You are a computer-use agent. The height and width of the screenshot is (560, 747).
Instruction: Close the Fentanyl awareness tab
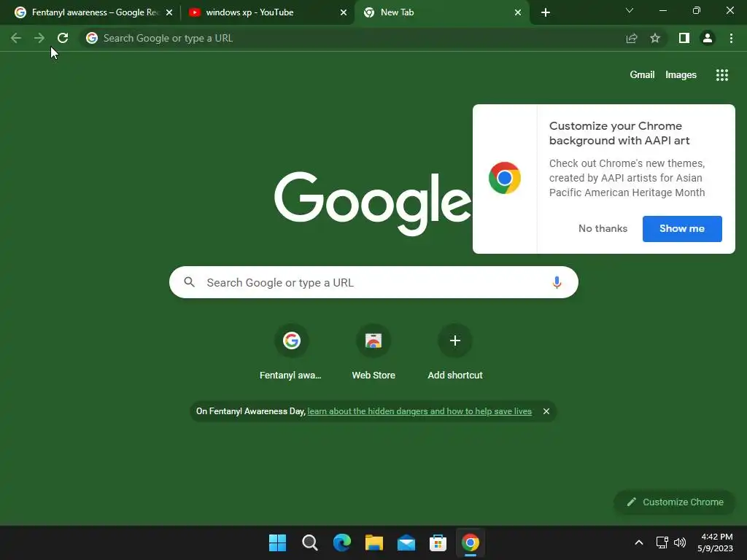click(x=169, y=13)
